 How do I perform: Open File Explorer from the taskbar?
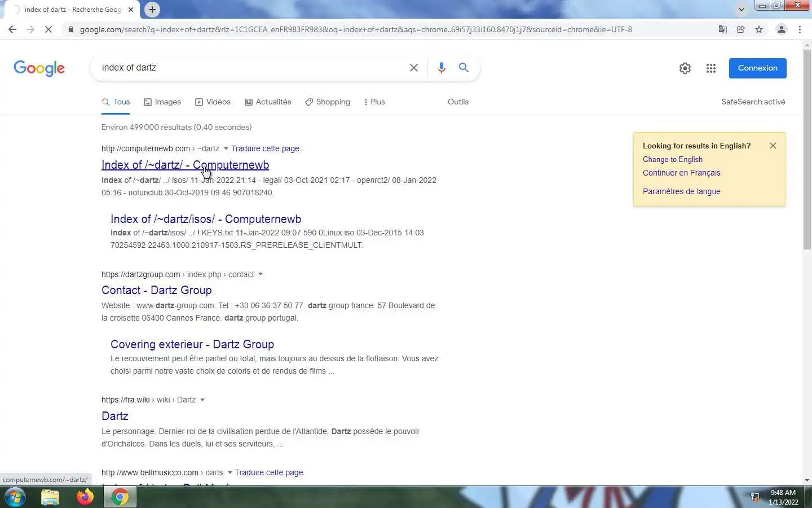50,497
